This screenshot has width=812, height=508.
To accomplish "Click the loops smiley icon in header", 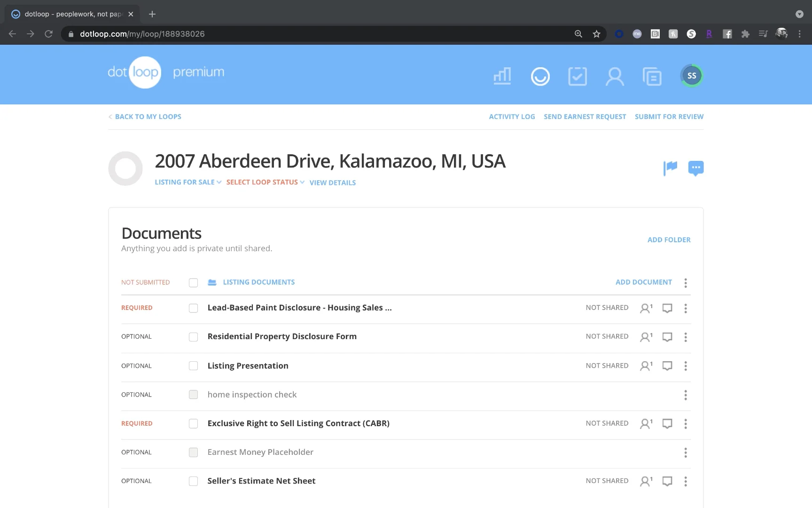I will pos(540,76).
